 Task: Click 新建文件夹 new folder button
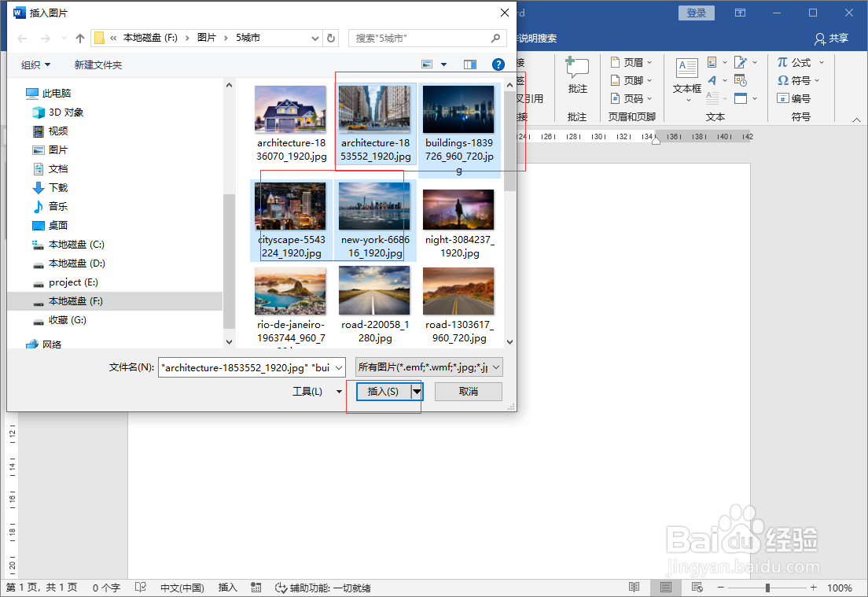98,64
